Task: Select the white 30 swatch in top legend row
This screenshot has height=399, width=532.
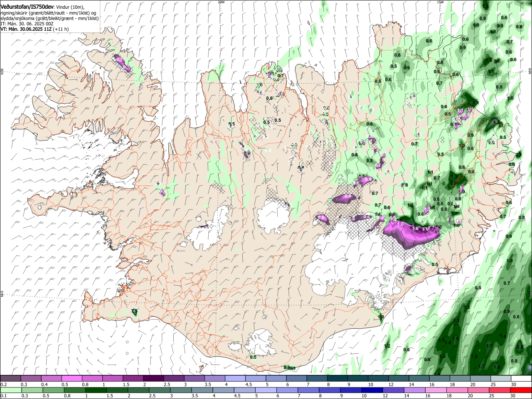Action: click(x=521, y=379)
